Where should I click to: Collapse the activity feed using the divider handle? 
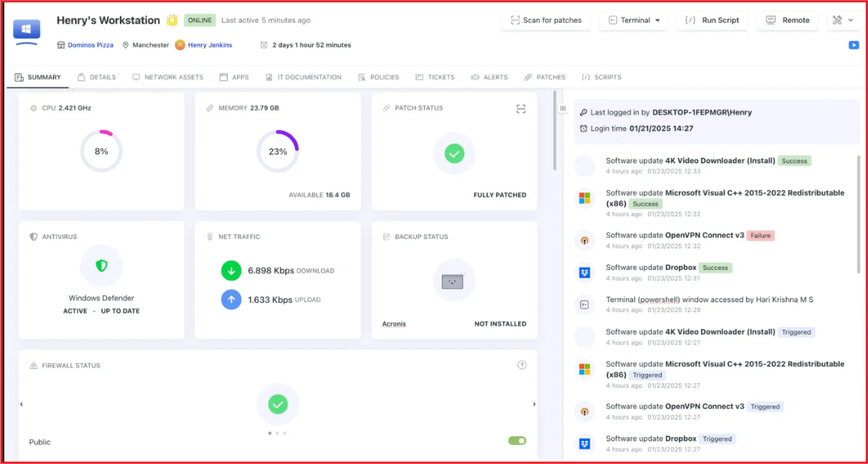point(563,108)
